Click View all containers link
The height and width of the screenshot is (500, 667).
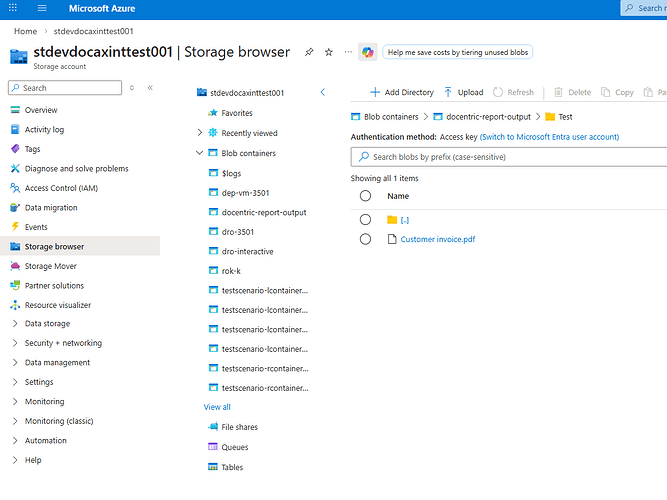[217, 407]
